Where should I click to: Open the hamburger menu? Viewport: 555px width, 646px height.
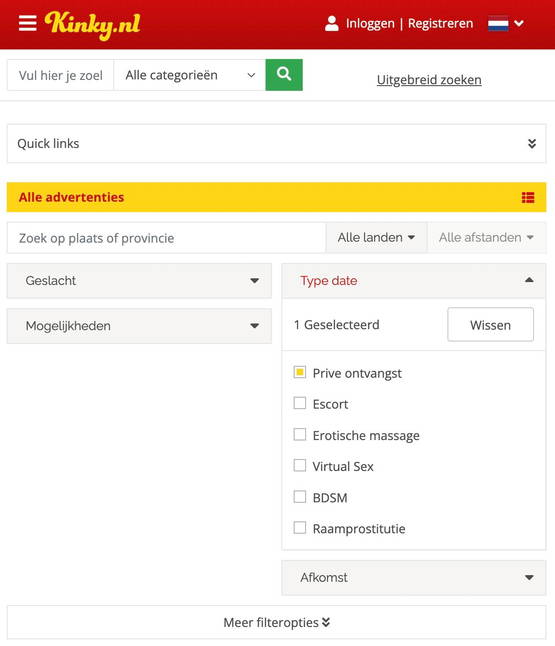(28, 23)
